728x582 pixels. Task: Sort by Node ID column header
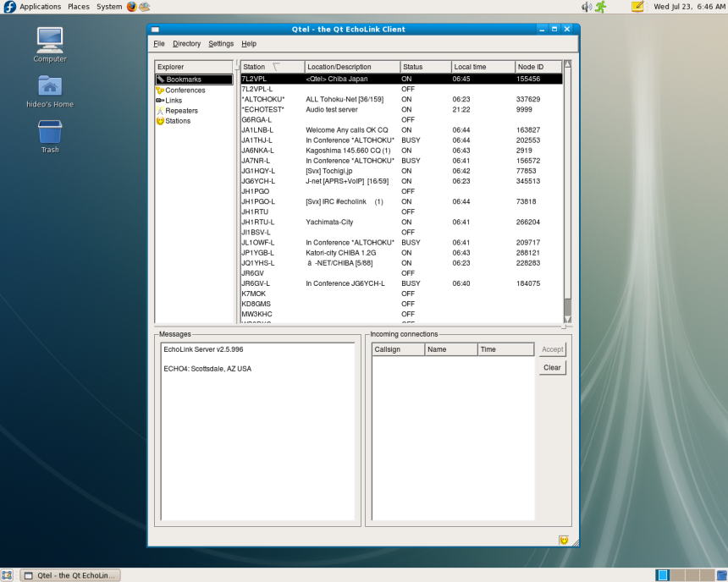pyautogui.click(x=538, y=67)
